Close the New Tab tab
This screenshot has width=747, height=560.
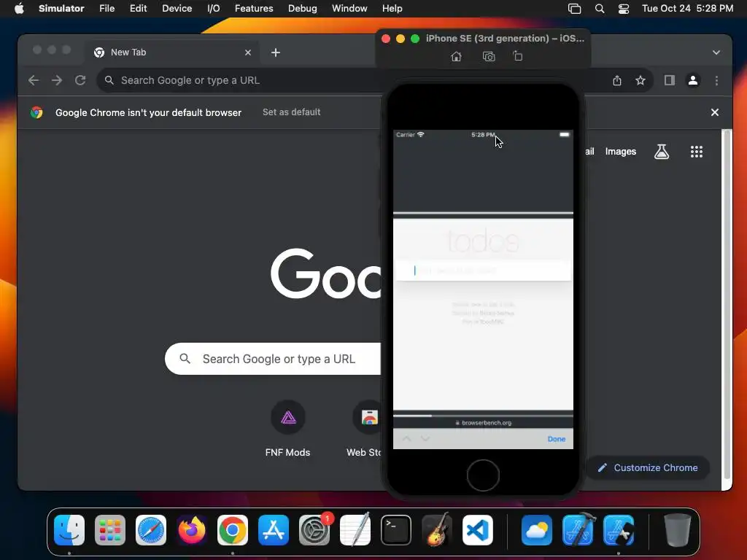point(248,52)
